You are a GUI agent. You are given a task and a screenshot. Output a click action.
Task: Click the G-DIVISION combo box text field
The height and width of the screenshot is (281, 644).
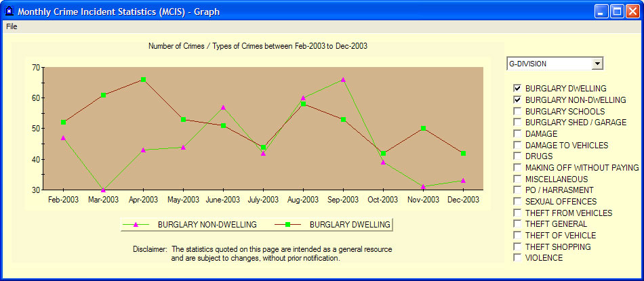548,64
